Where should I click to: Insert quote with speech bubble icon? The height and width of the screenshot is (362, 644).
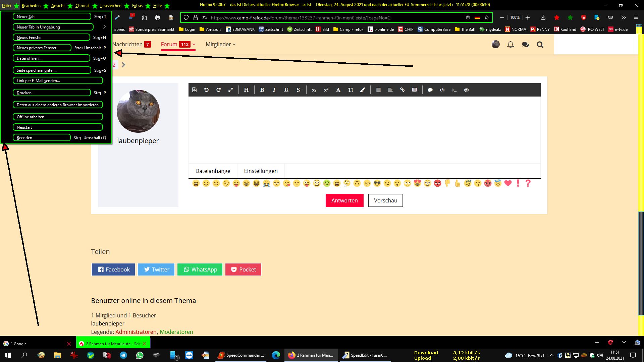click(430, 90)
